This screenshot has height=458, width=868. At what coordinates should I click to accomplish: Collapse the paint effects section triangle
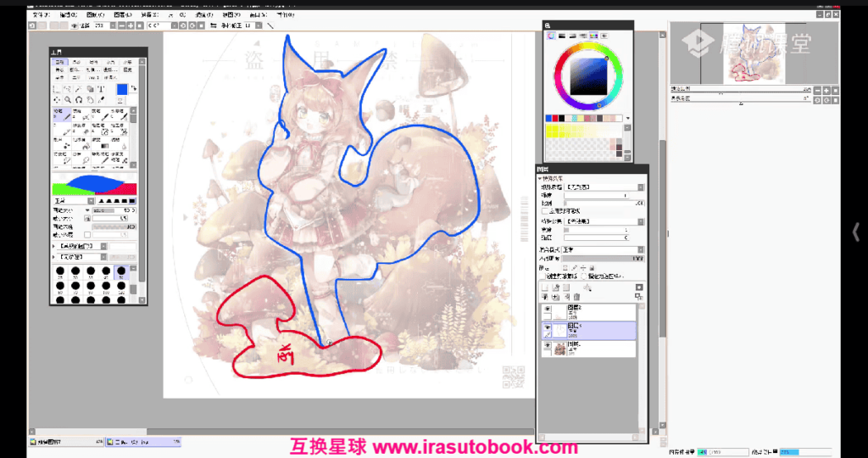[540, 178]
